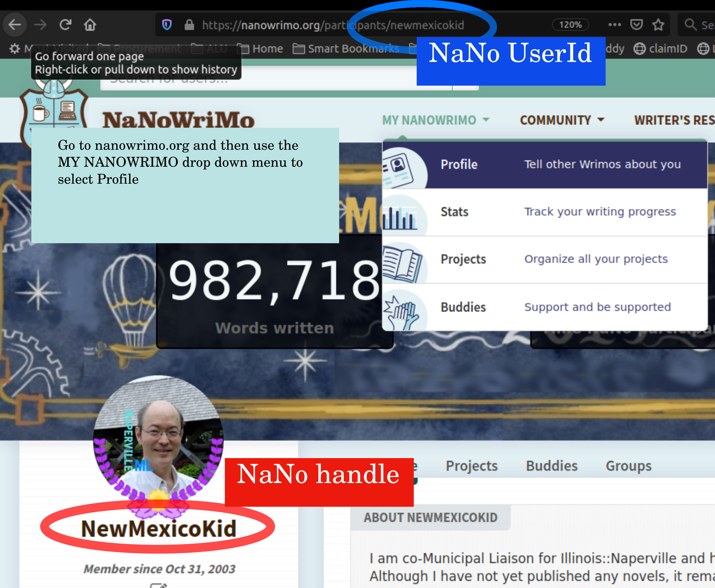Bookmark this page with the star icon
The height and width of the screenshot is (588, 715).
658,25
